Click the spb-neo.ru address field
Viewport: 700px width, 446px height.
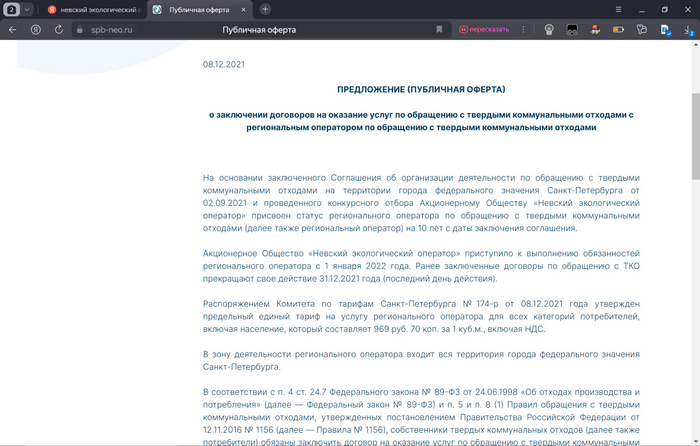point(112,30)
